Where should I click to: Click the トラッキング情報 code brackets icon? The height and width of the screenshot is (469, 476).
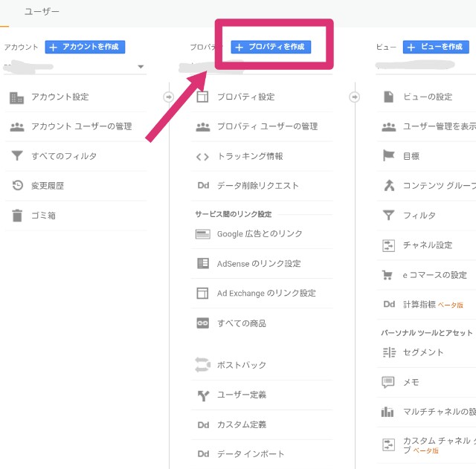(x=202, y=157)
